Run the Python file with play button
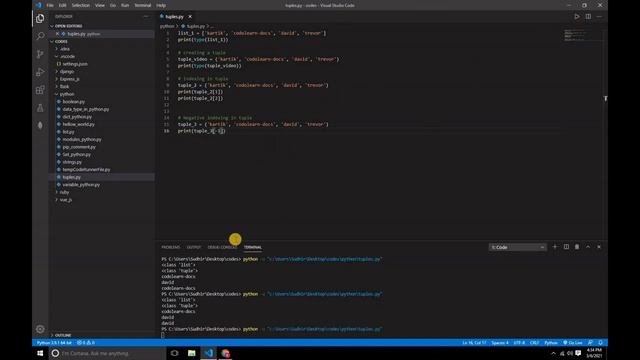 click(x=577, y=17)
